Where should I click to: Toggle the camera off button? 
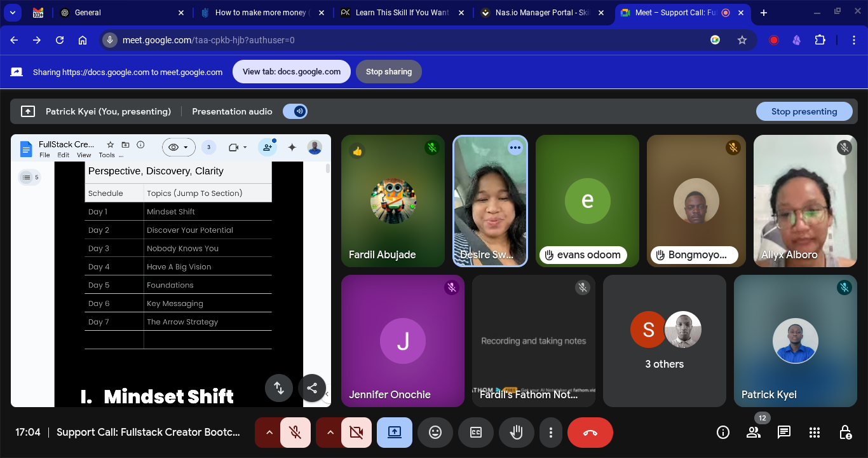tap(356, 433)
